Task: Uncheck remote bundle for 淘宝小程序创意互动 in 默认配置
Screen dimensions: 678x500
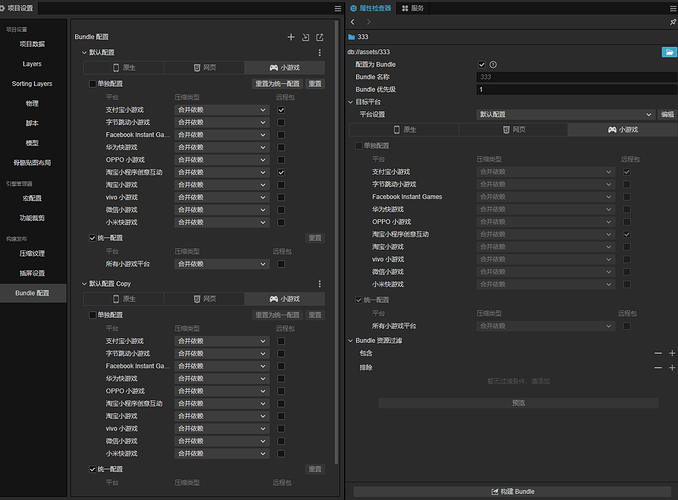Action: click(281, 173)
